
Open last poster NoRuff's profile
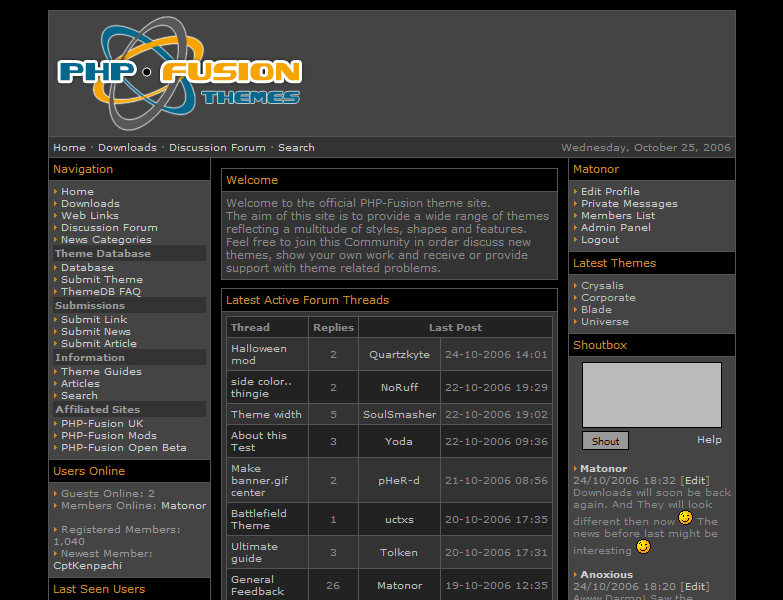click(x=399, y=387)
